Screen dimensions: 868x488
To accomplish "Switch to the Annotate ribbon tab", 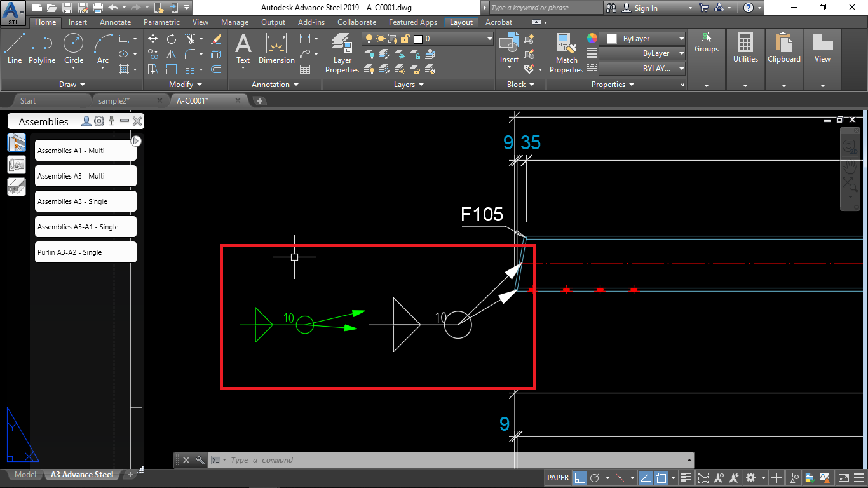I will point(115,22).
